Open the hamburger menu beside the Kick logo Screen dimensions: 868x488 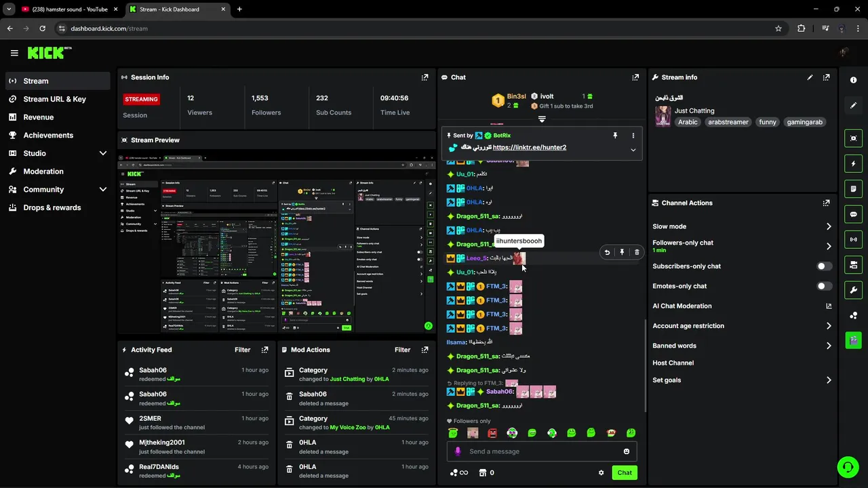pos(14,53)
